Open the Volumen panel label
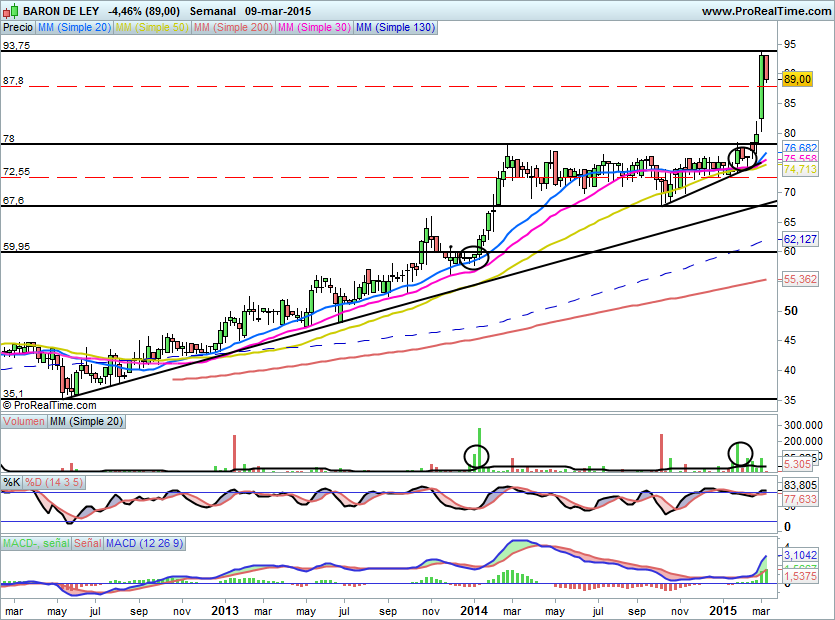835x620 pixels. coord(23,423)
